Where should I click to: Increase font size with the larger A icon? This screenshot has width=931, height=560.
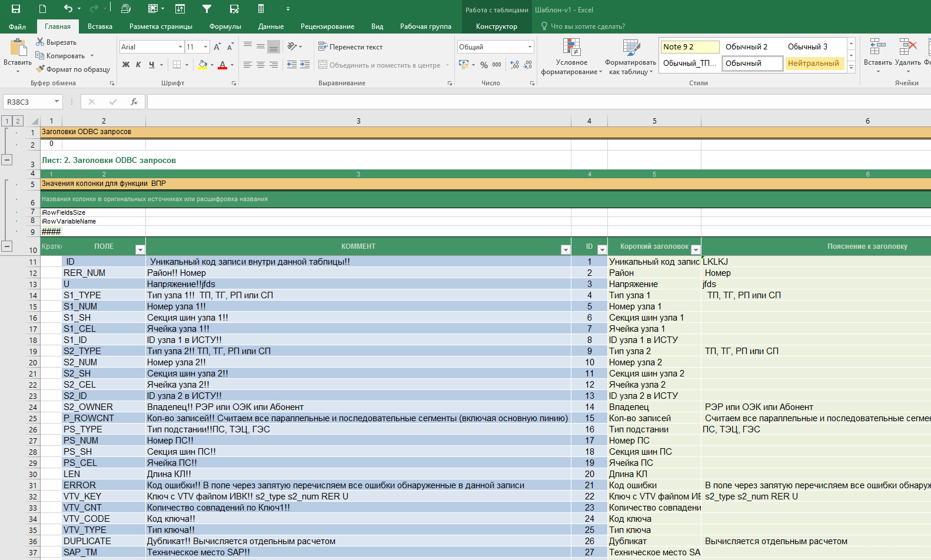(x=217, y=46)
